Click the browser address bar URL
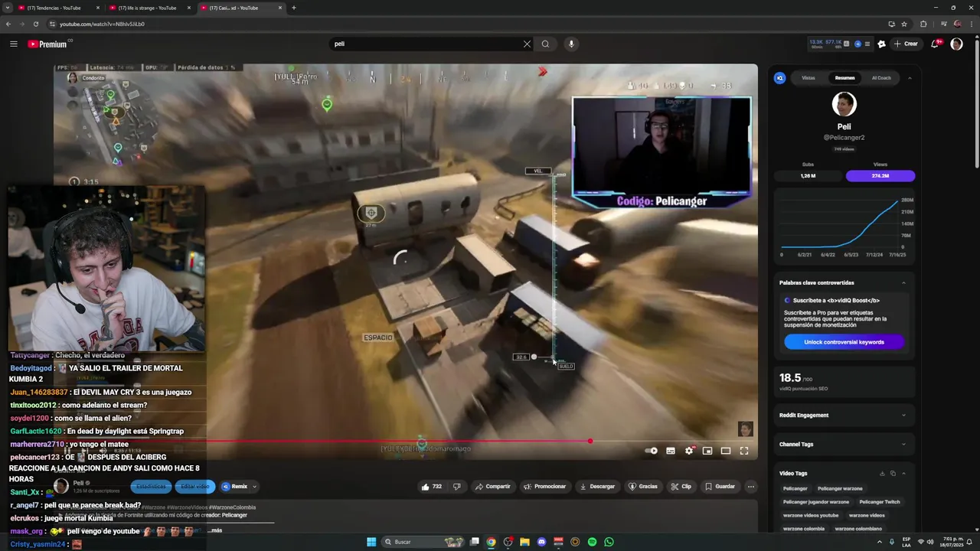 tap(102, 24)
